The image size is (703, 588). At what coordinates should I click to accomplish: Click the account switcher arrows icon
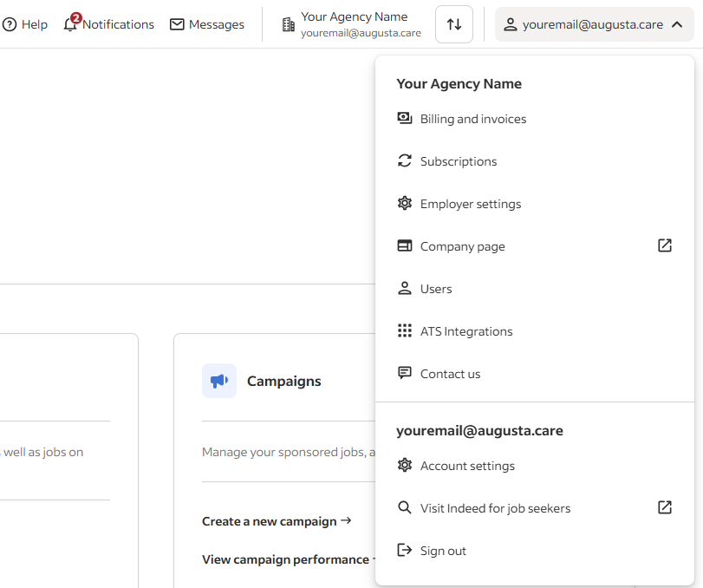(453, 24)
